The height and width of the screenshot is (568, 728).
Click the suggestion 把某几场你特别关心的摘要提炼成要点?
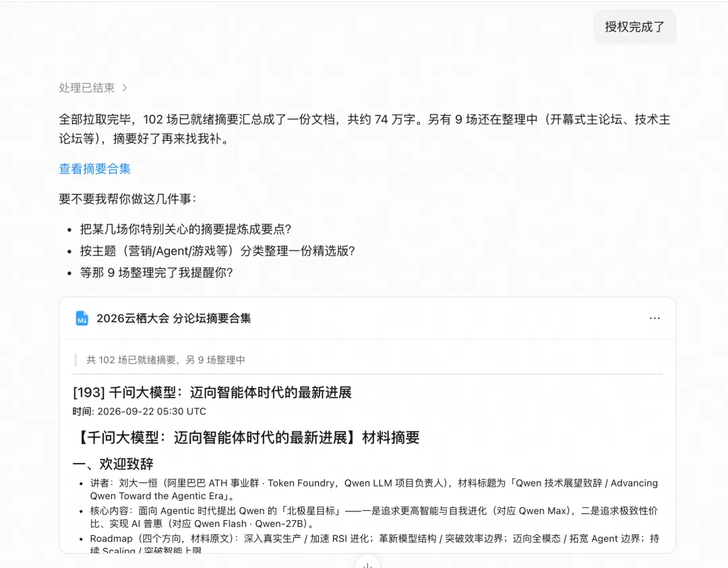point(185,229)
